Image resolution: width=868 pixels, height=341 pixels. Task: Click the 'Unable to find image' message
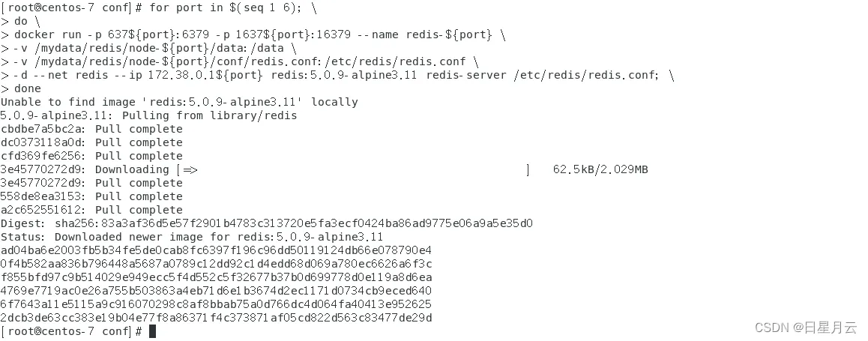[x=179, y=102]
